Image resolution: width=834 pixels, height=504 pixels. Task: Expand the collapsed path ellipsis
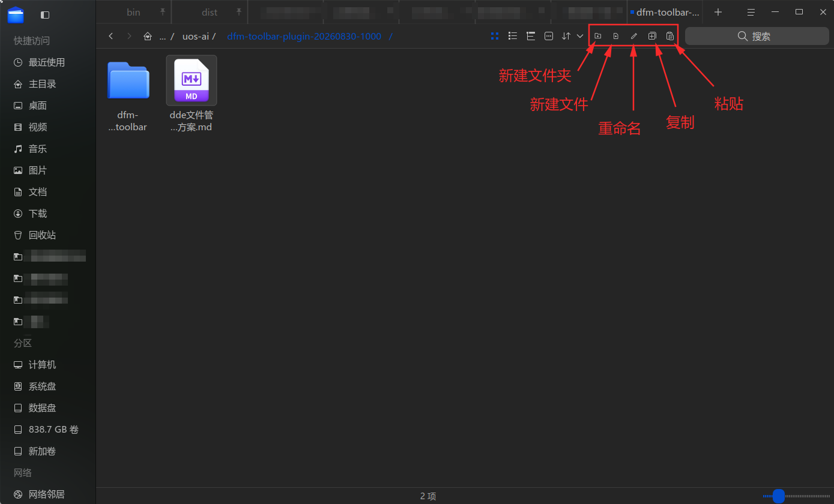[x=163, y=36]
